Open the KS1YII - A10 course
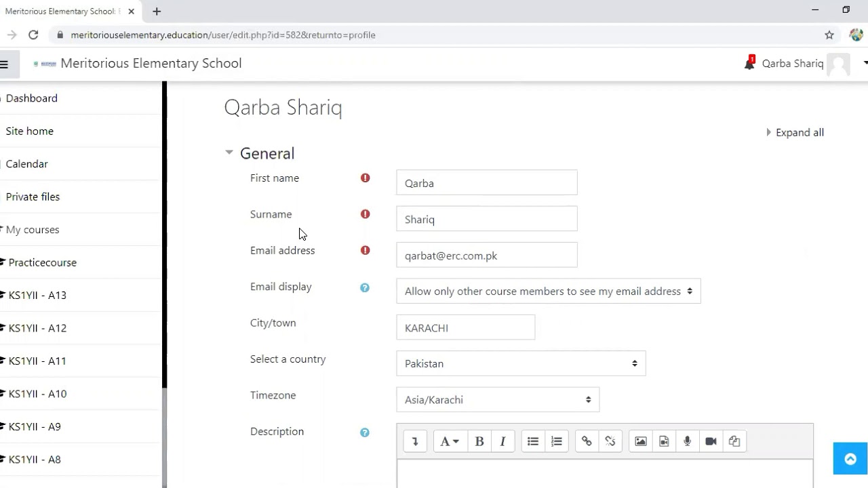Viewport: 868px width, 488px height. [x=37, y=394]
